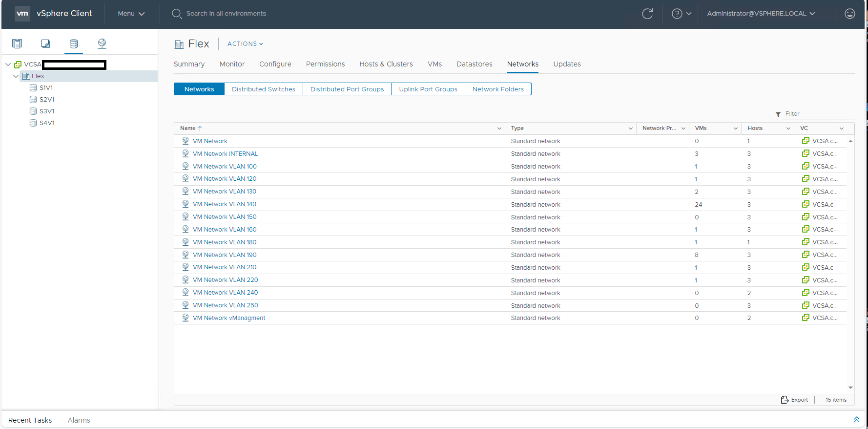Switch to the Monitor tab

[232, 64]
